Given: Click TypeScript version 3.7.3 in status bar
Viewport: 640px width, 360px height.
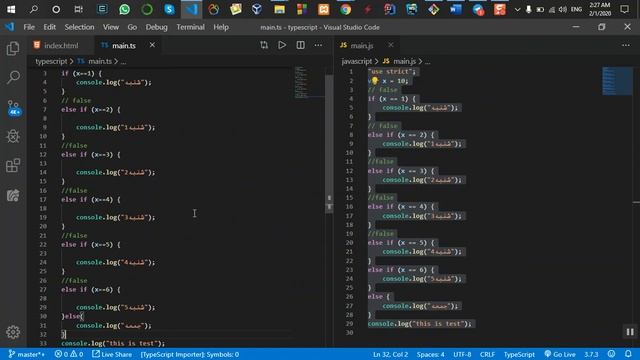Looking at the screenshot, I should coord(591,354).
